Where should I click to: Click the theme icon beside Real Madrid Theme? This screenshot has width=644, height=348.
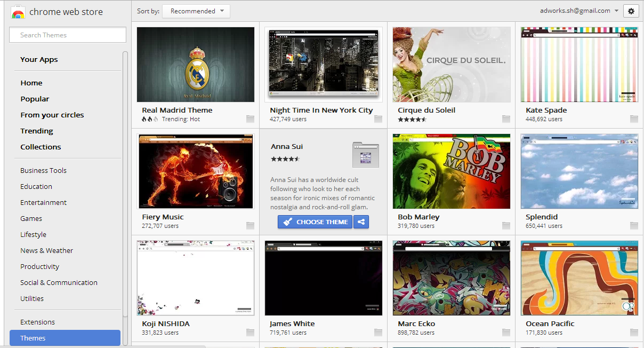pos(251,119)
